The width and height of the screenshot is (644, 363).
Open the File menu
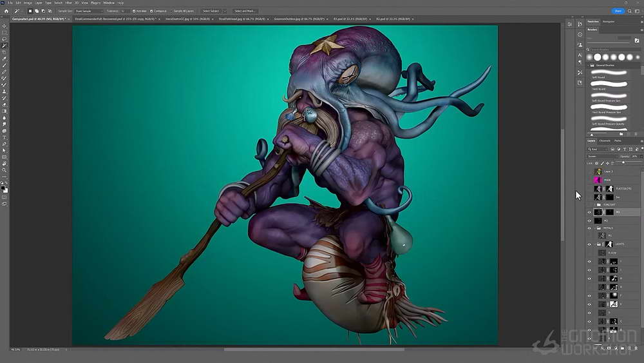pyautogui.click(x=10, y=3)
